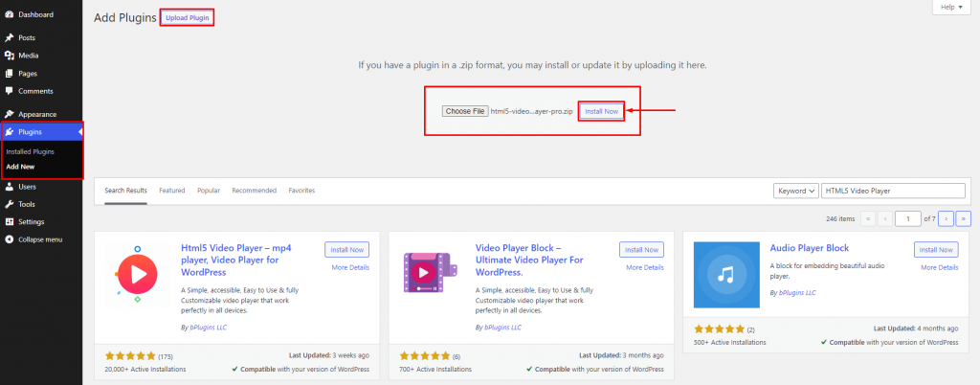This screenshot has width=980, height=385.
Task: Open the Dashboard menu icon
Action: coord(9,14)
